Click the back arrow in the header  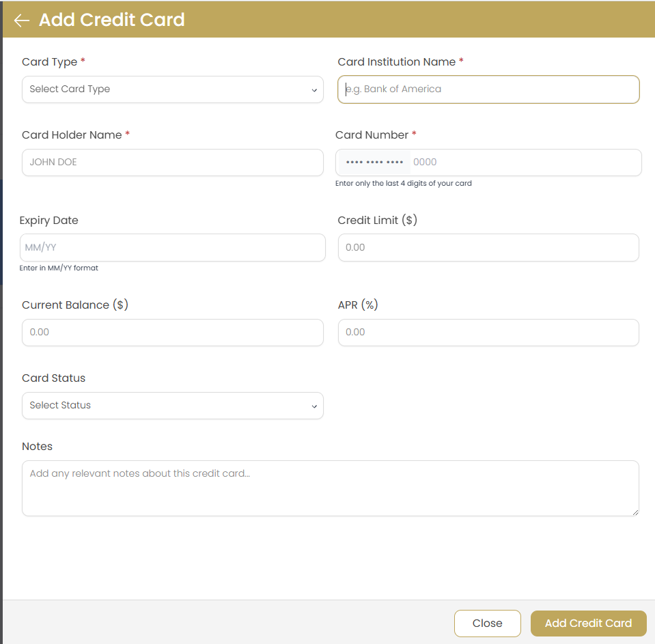(x=21, y=20)
